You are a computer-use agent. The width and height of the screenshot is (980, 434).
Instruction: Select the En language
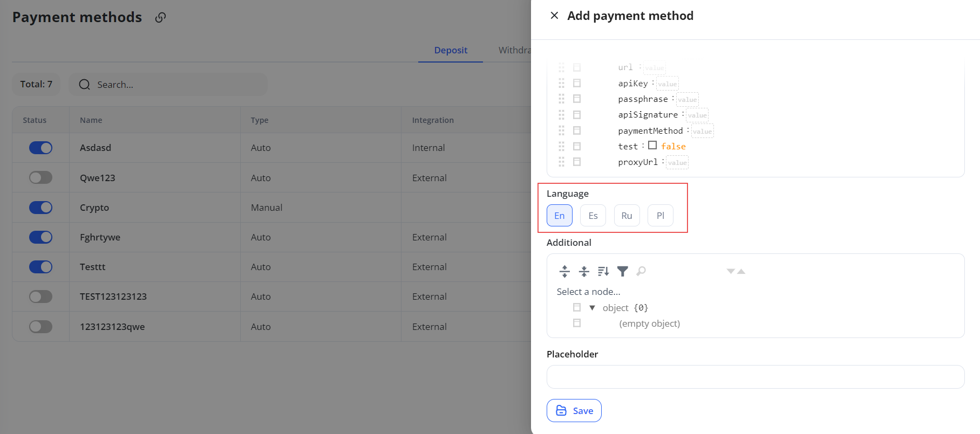pos(560,216)
